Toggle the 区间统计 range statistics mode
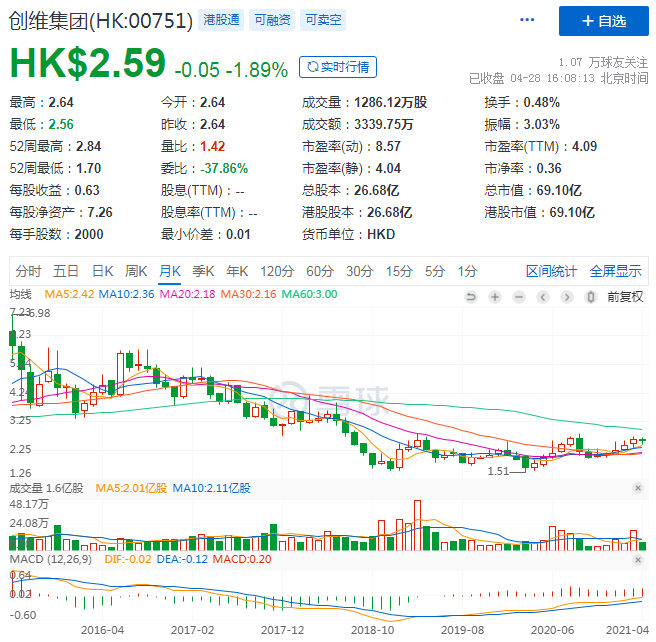This screenshot has width=656, height=642. coord(552,271)
